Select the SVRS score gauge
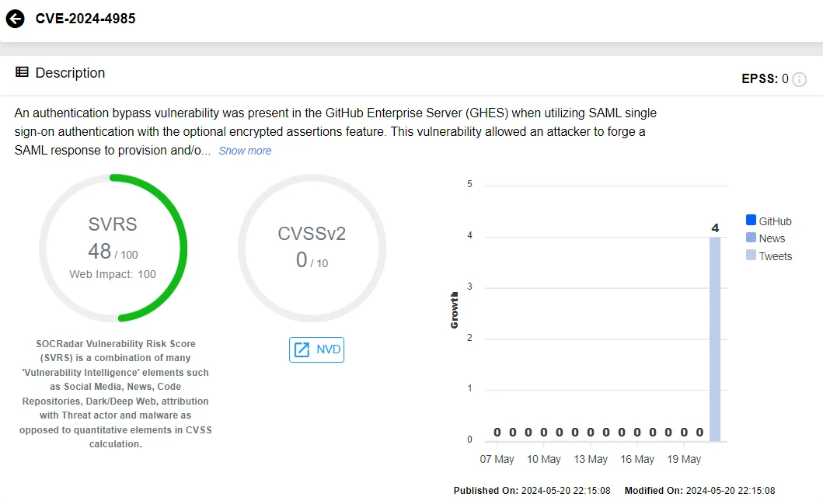Screen dimensions: 823x504 click(x=113, y=248)
